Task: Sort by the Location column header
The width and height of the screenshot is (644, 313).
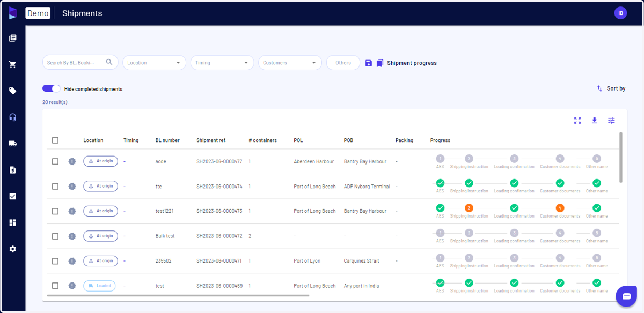Action: click(93, 140)
